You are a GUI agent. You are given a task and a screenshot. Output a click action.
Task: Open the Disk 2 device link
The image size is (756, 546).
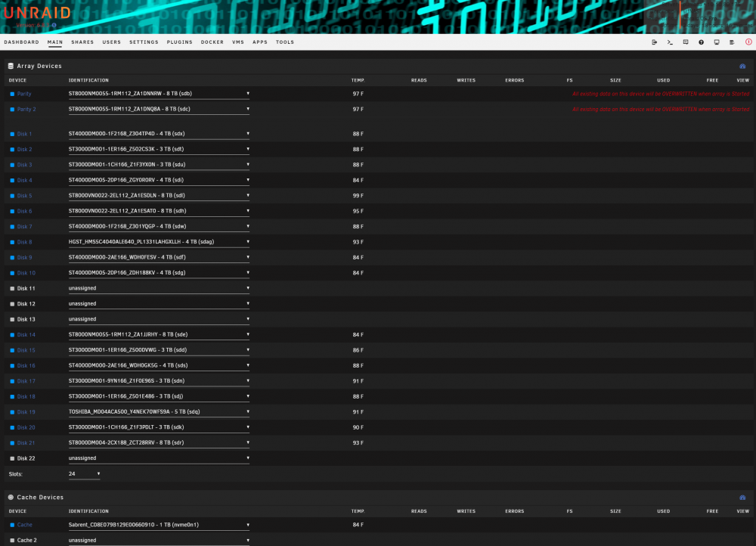point(25,150)
